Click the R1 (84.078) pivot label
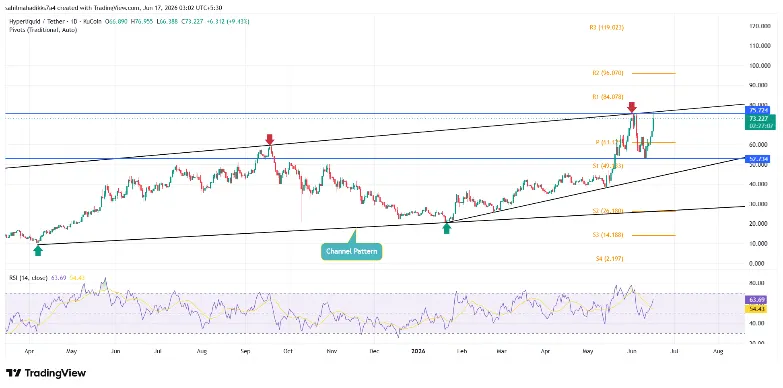Viewport: 783px width, 388px height. (x=608, y=96)
